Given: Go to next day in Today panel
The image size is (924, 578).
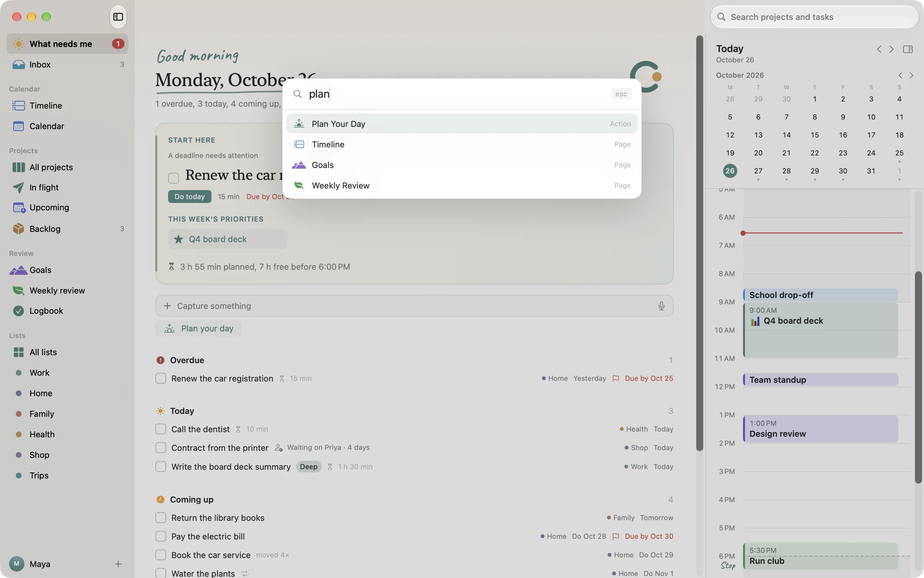Looking at the screenshot, I should tap(891, 49).
